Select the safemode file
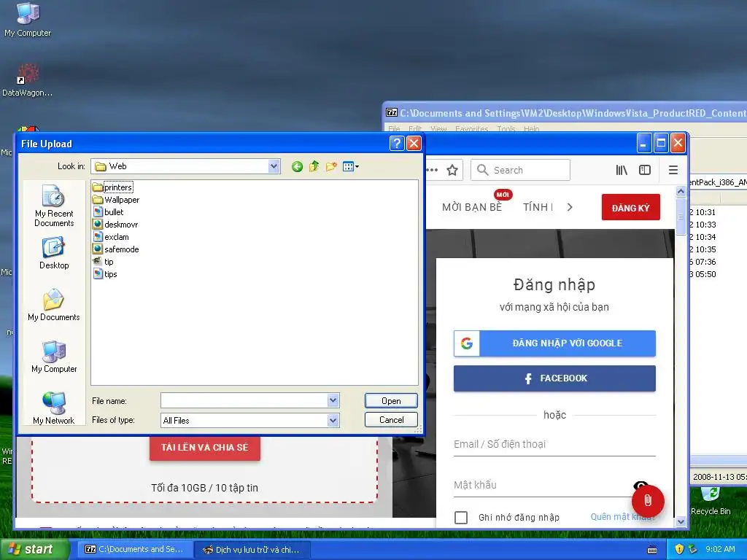The width and height of the screenshot is (747, 560). tap(116, 249)
